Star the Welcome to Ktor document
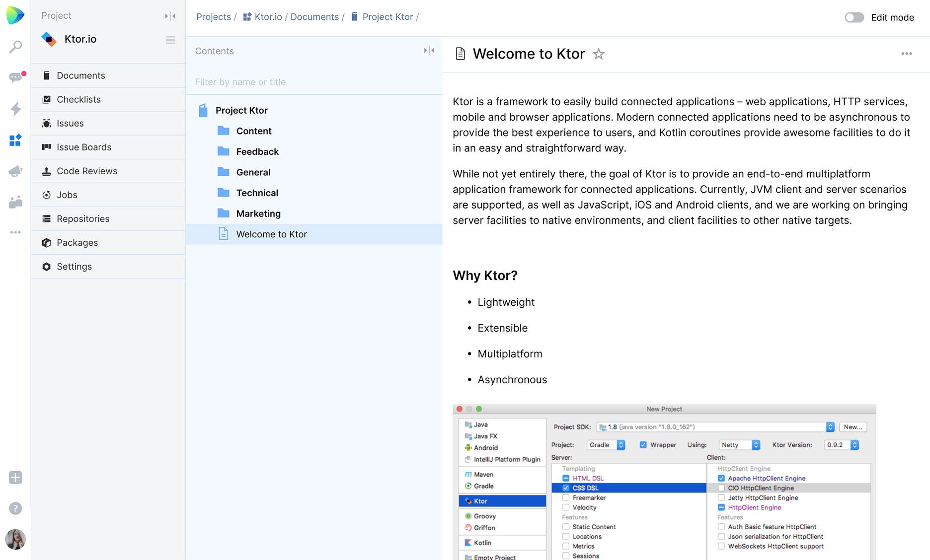The image size is (930, 560). [x=599, y=54]
